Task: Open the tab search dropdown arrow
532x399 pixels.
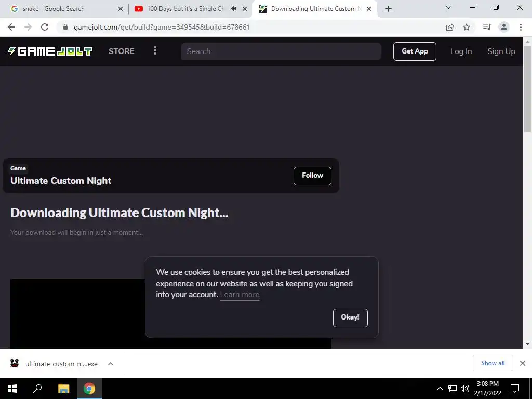Action: click(x=448, y=7)
